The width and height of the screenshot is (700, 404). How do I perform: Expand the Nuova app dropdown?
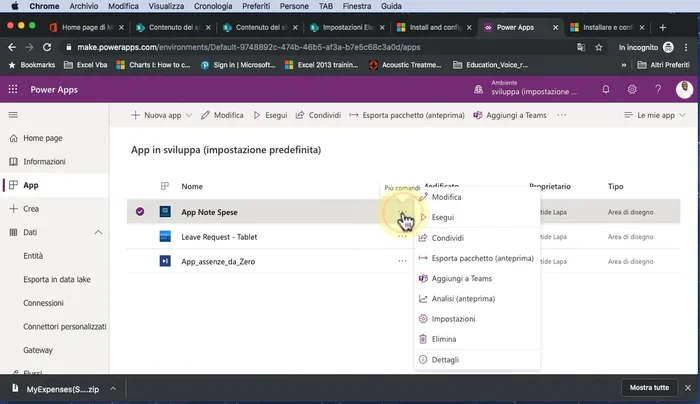point(189,115)
